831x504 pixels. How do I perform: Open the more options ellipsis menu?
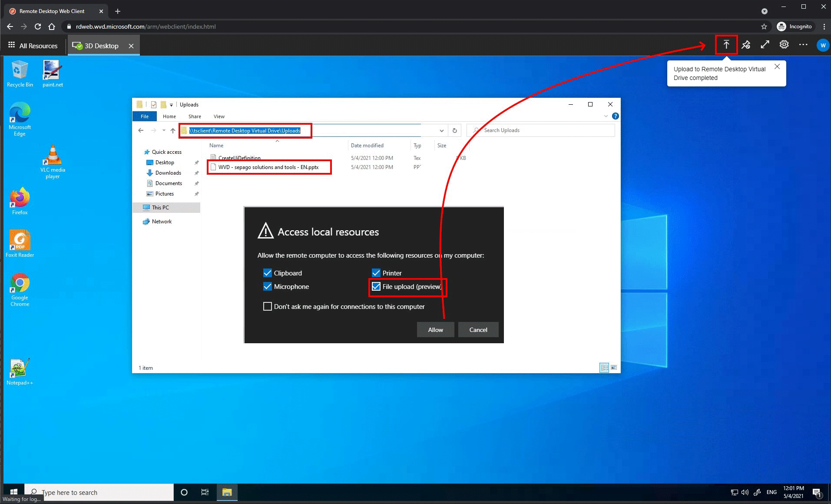803,44
